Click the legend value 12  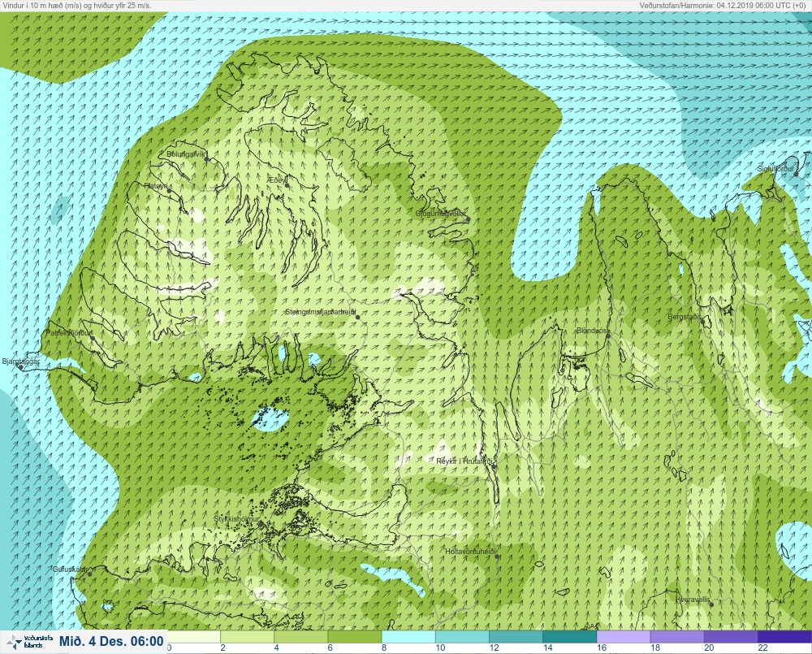pos(494,648)
